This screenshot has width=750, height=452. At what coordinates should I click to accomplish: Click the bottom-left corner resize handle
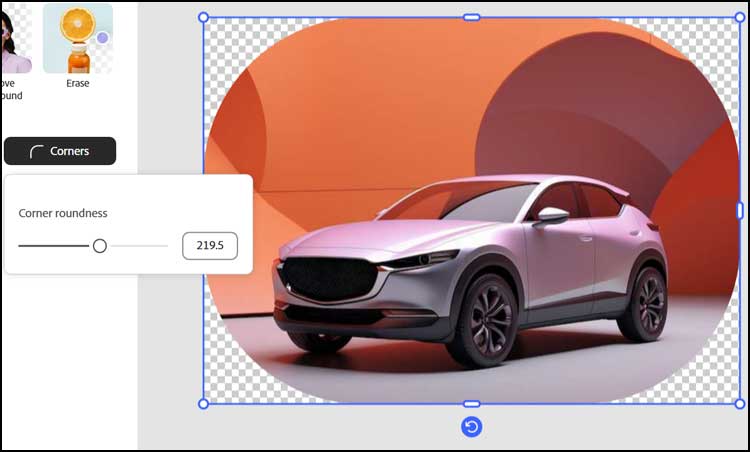(203, 404)
